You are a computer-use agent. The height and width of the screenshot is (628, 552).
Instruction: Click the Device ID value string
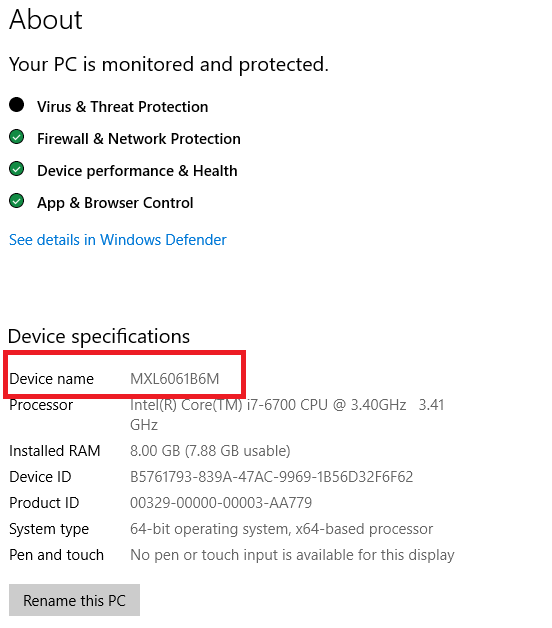click(x=271, y=477)
